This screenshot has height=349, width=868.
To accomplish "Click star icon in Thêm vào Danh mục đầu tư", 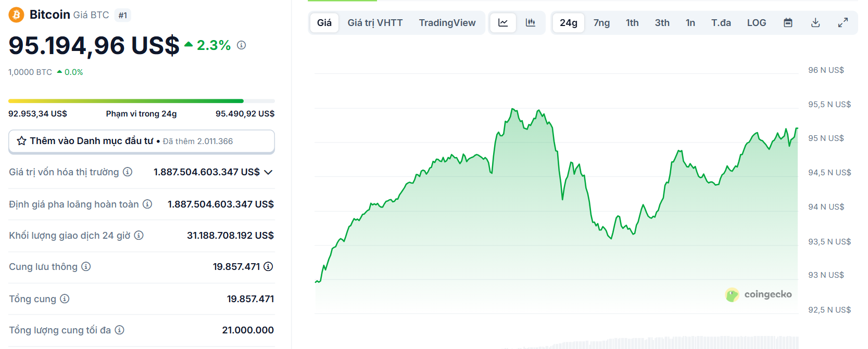I will 21,141.
